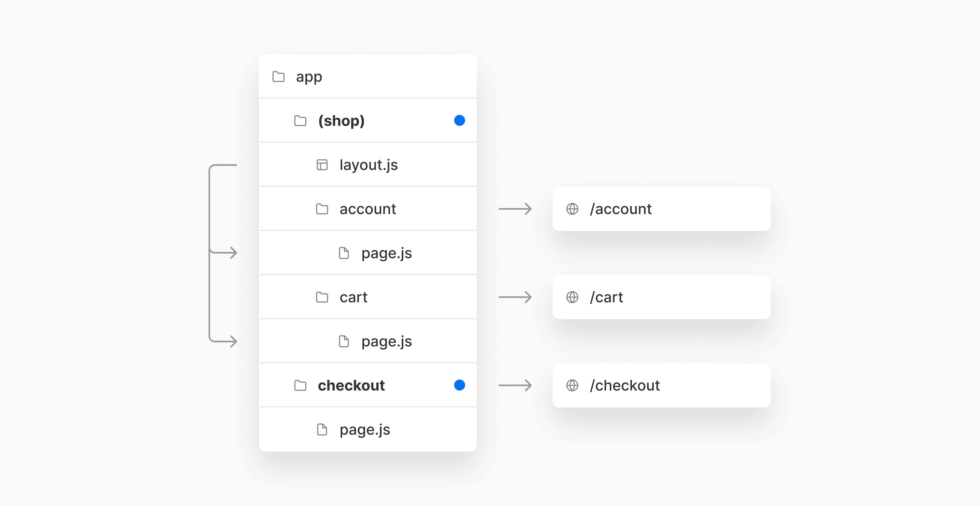The image size is (980, 506).
Task: Click the globe icon beside /checkout
Action: point(572,385)
